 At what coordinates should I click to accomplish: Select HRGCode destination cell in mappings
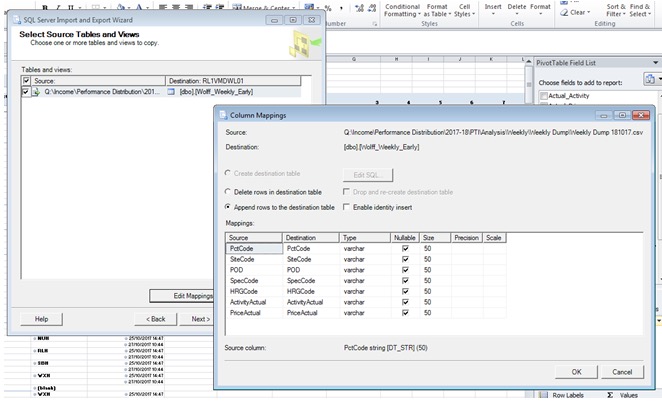point(311,291)
